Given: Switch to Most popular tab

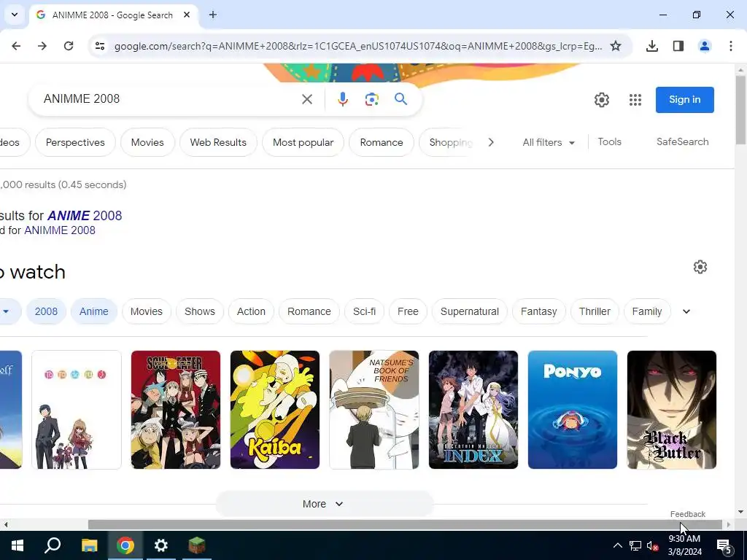Looking at the screenshot, I should (x=303, y=142).
